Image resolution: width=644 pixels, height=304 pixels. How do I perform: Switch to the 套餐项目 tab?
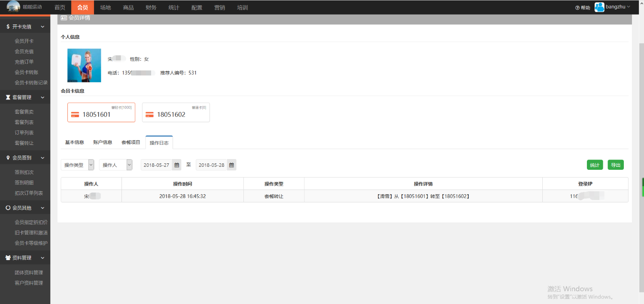[131, 142]
